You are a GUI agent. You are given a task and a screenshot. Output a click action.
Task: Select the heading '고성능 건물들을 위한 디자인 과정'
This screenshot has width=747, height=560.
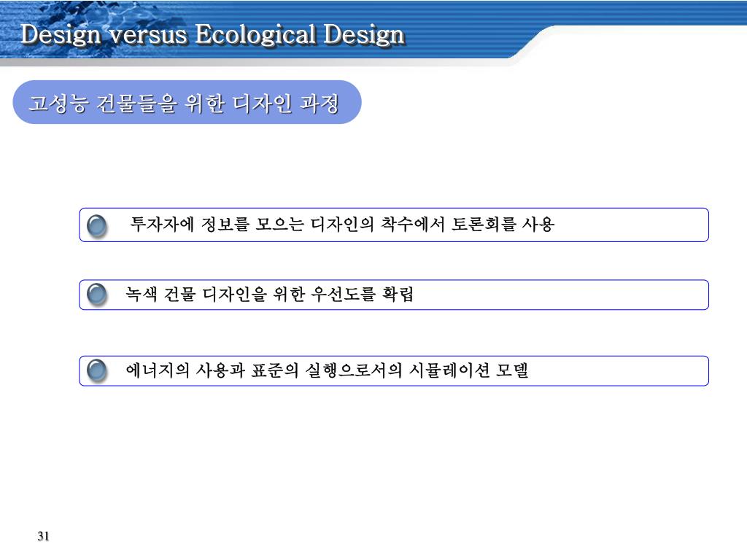(x=184, y=103)
